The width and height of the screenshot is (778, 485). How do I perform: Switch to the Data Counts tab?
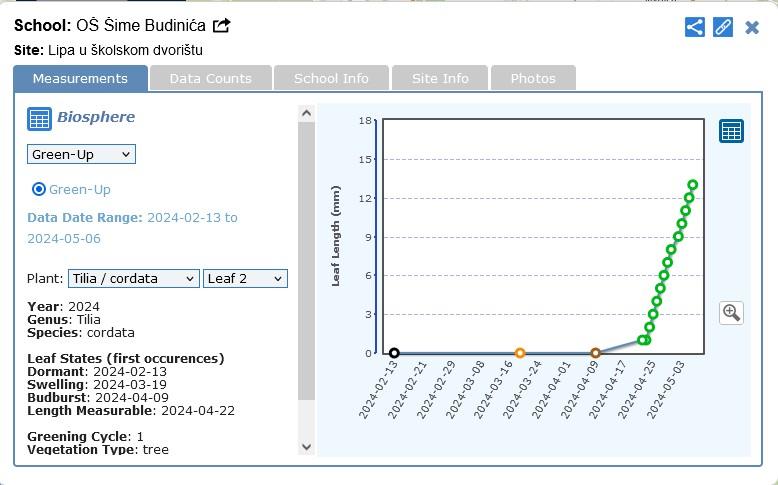[x=210, y=78]
